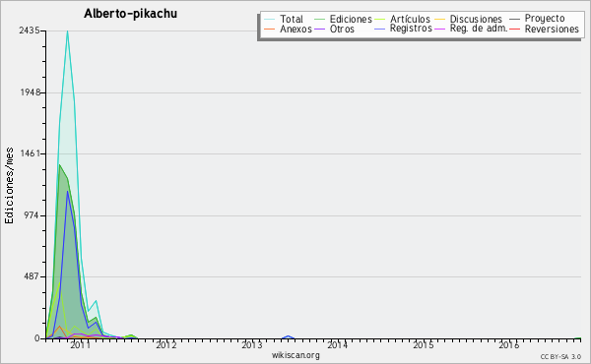Select the Reversiones legend entry
Viewport: 591px width, 364px height.
pos(552,29)
